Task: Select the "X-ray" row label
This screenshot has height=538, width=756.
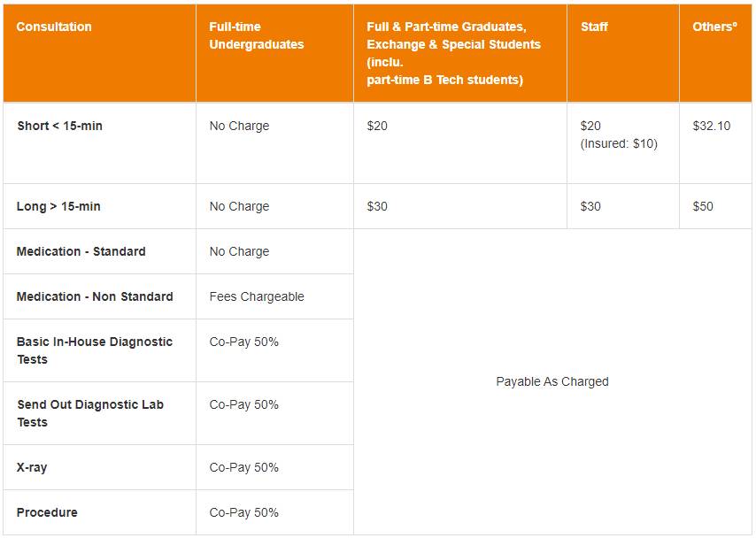Action: [32, 467]
